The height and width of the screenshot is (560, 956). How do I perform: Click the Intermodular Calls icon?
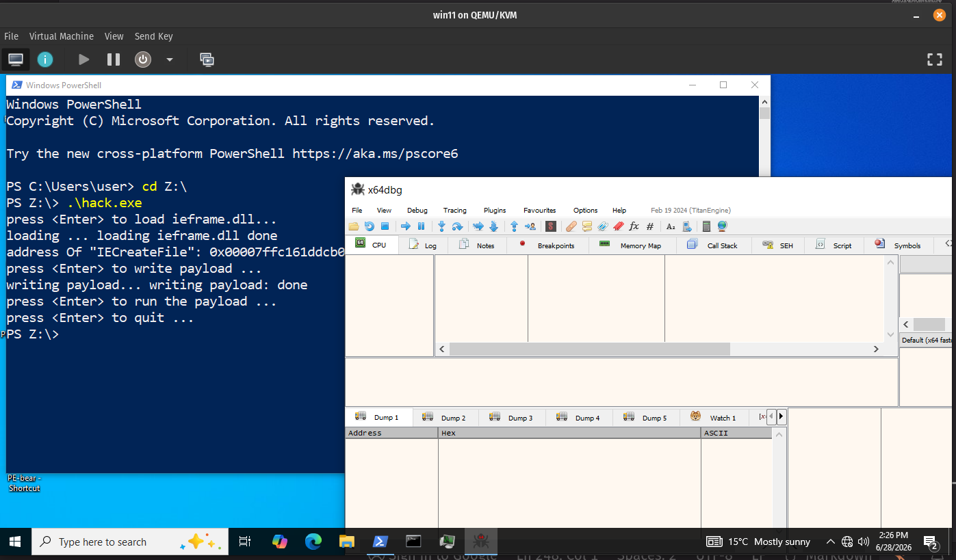[x=687, y=226]
